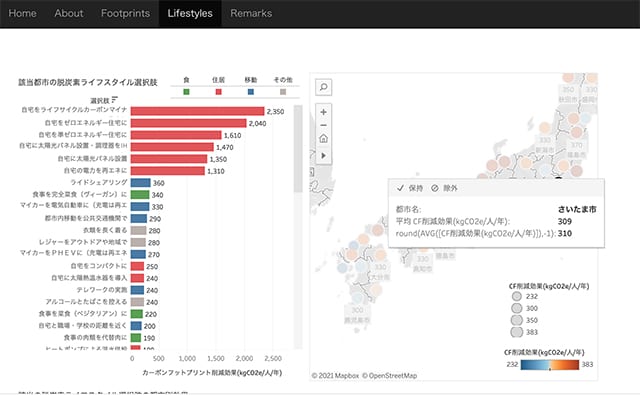Click the blue bar labeled 330

[140, 206]
